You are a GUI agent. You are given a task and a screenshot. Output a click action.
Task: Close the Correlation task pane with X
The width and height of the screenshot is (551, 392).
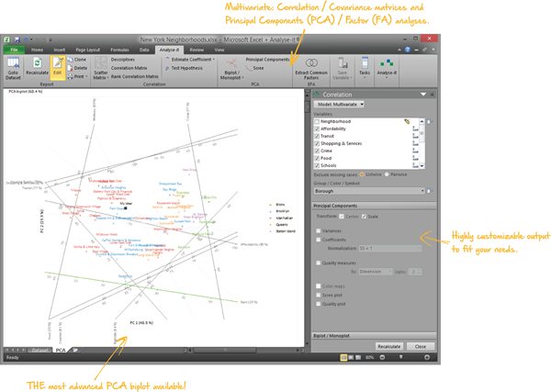[433, 95]
